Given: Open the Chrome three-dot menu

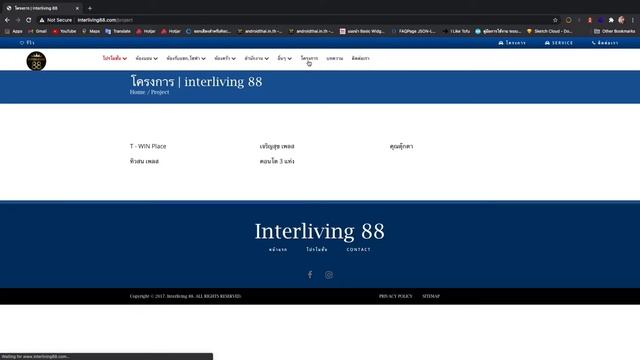Looking at the screenshot, I should tap(633, 20).
